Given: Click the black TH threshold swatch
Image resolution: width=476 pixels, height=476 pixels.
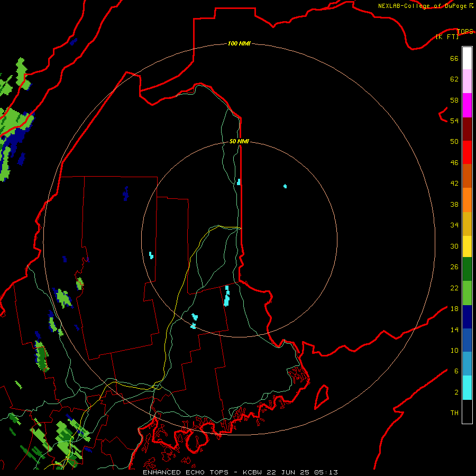Looking at the screenshot, I should (467, 411).
